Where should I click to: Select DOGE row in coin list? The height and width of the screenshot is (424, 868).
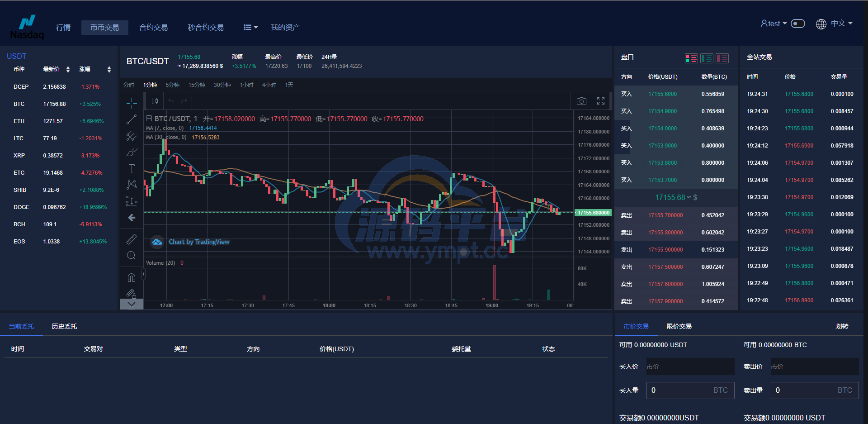pos(59,207)
